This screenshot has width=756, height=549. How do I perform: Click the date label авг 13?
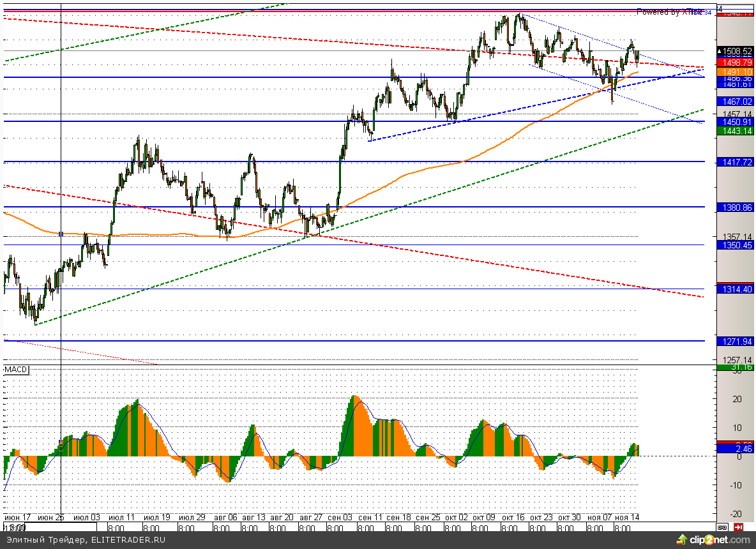click(253, 518)
